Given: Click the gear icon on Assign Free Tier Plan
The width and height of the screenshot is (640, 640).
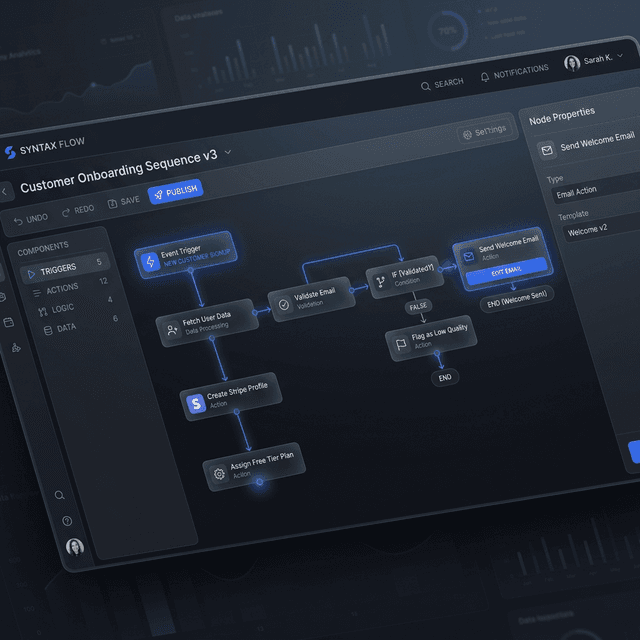Looking at the screenshot, I should coord(219,473).
